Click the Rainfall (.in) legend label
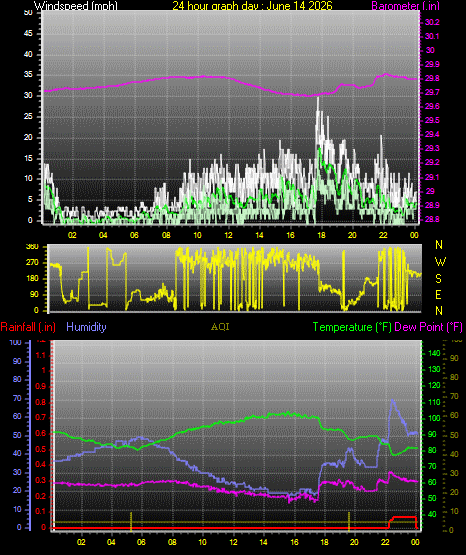The width and height of the screenshot is (466, 555). click(28, 327)
